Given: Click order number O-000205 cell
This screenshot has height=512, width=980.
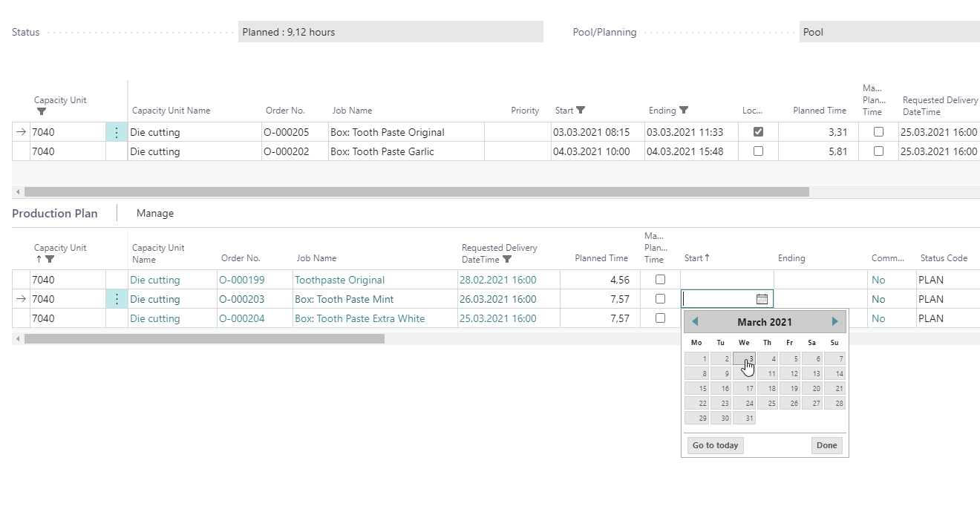Looking at the screenshot, I should pyautogui.click(x=295, y=132).
